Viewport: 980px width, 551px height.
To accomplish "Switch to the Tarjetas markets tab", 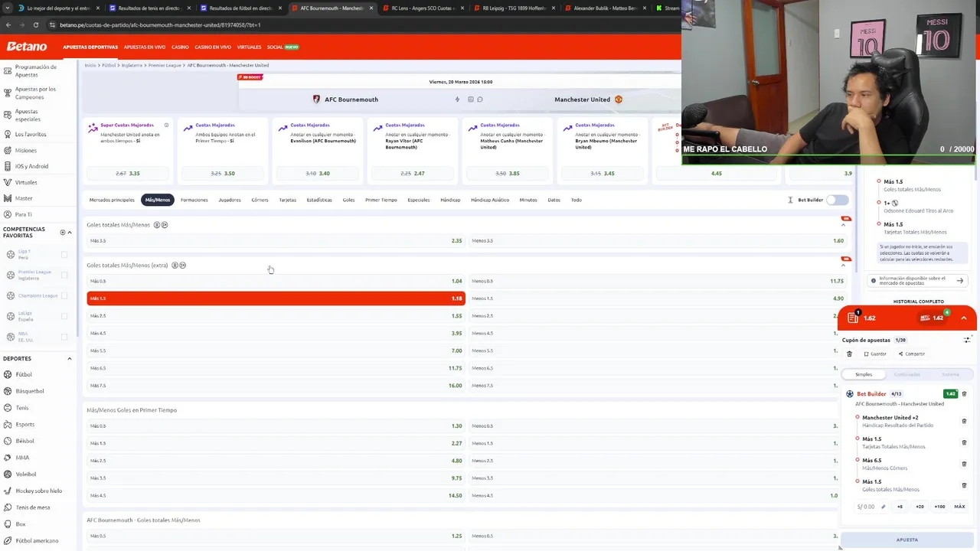I will pyautogui.click(x=287, y=200).
